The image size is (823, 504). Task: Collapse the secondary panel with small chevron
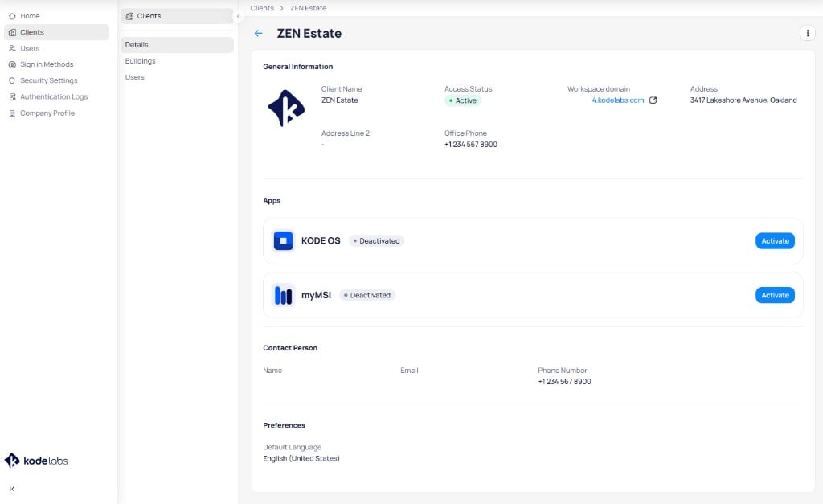[x=238, y=16]
